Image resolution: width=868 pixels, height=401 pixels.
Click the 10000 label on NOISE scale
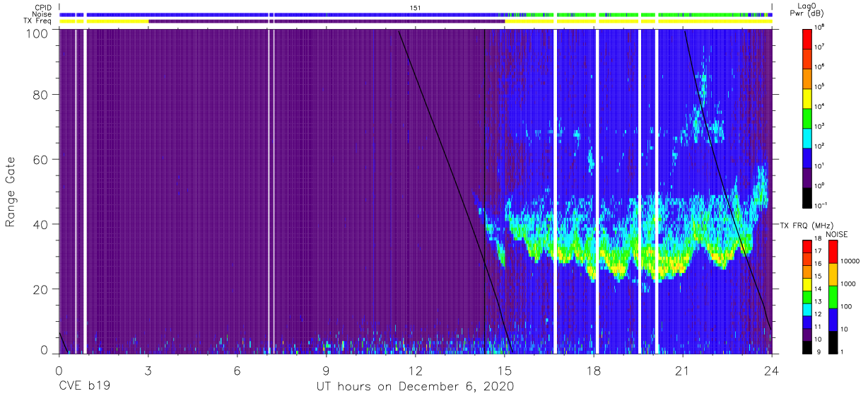pyautogui.click(x=850, y=261)
